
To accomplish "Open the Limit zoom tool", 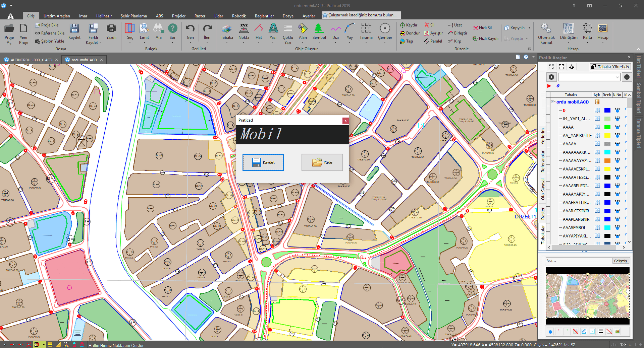I will tap(144, 28).
